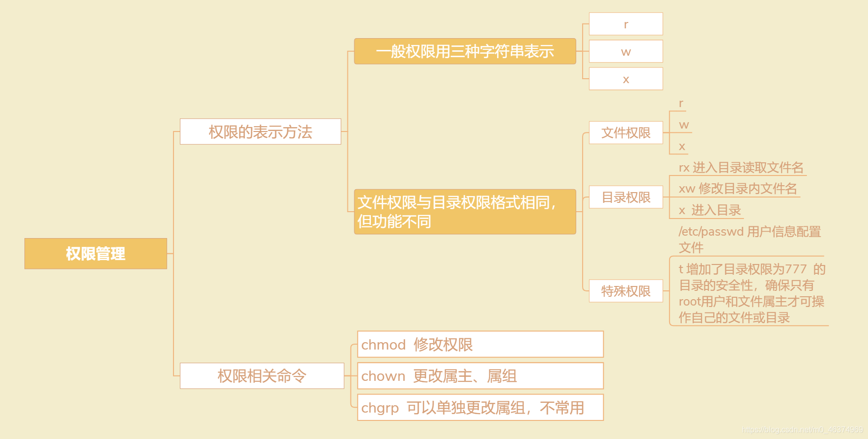This screenshot has width=868, height=439.
Task: Click the t 增加了目录权限为777 description
Action: 751,293
